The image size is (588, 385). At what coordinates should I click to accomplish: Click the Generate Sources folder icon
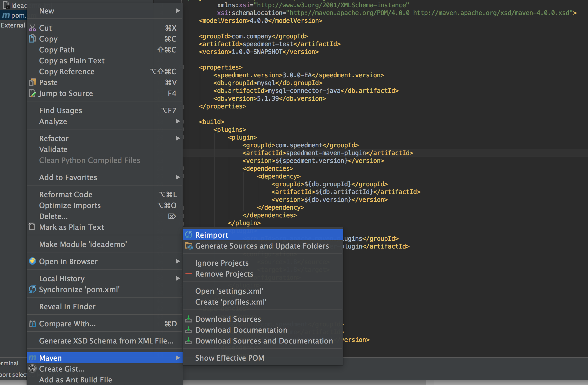(189, 246)
